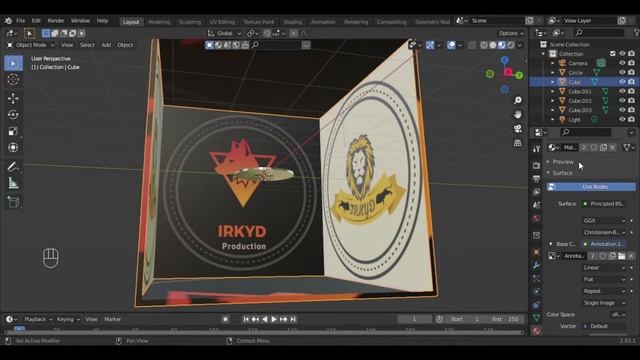Image resolution: width=640 pixels, height=360 pixels.
Task: Switch to the Modeling workspace tab
Action: [x=159, y=22]
